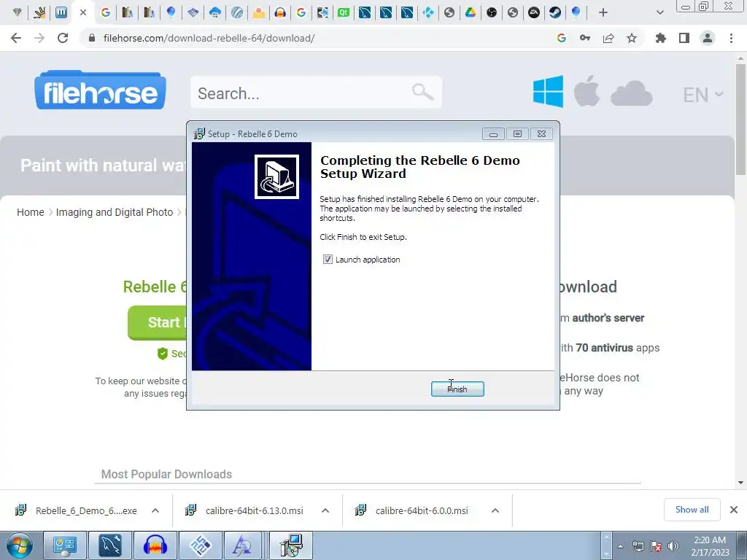The height and width of the screenshot is (560, 747).
Task: Open Chrome's three-dot menu
Action: [x=731, y=38]
